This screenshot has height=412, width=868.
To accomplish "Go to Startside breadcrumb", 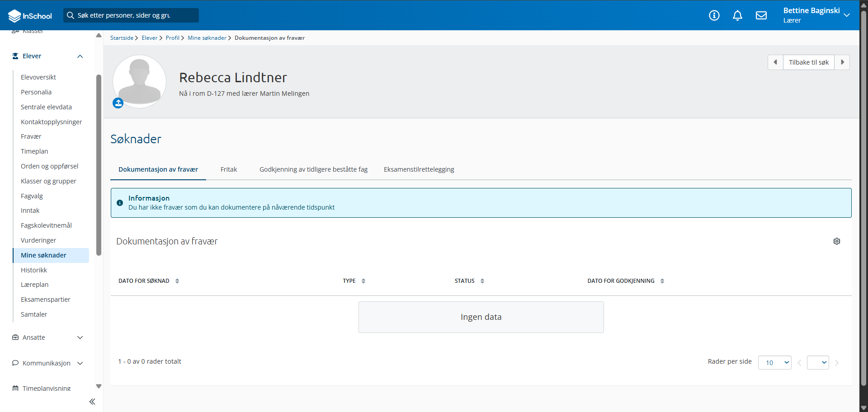I will (122, 38).
